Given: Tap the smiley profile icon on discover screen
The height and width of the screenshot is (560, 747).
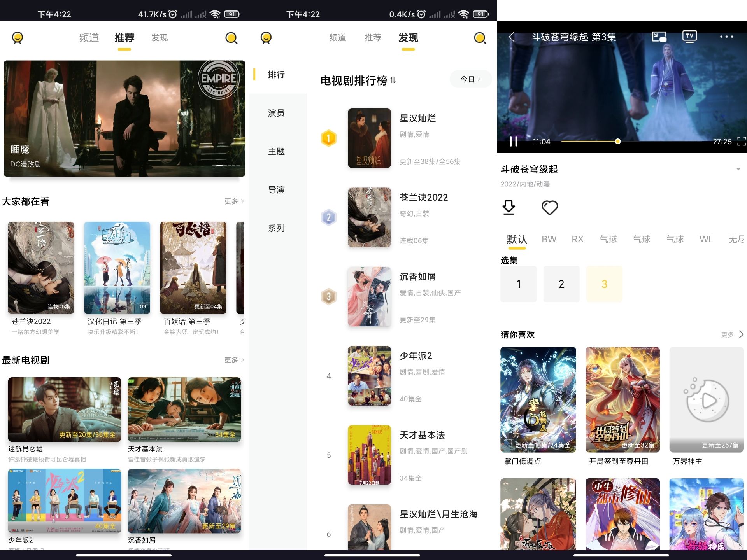Looking at the screenshot, I should tap(266, 38).
